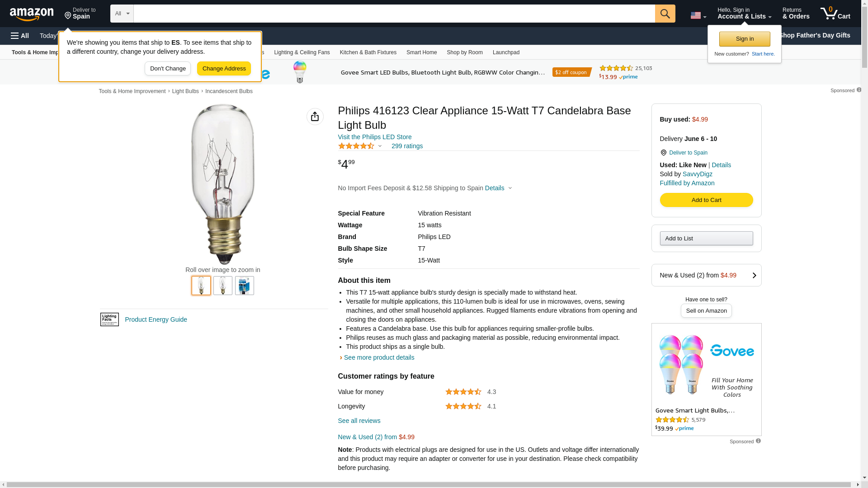Expand shipping Details dropdown

pyautogui.click(x=499, y=188)
